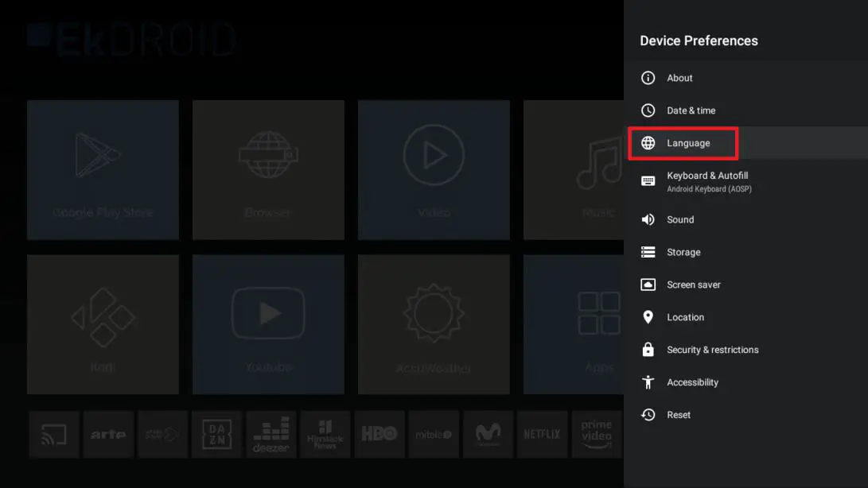Click the globe icon beside Language

(648, 143)
